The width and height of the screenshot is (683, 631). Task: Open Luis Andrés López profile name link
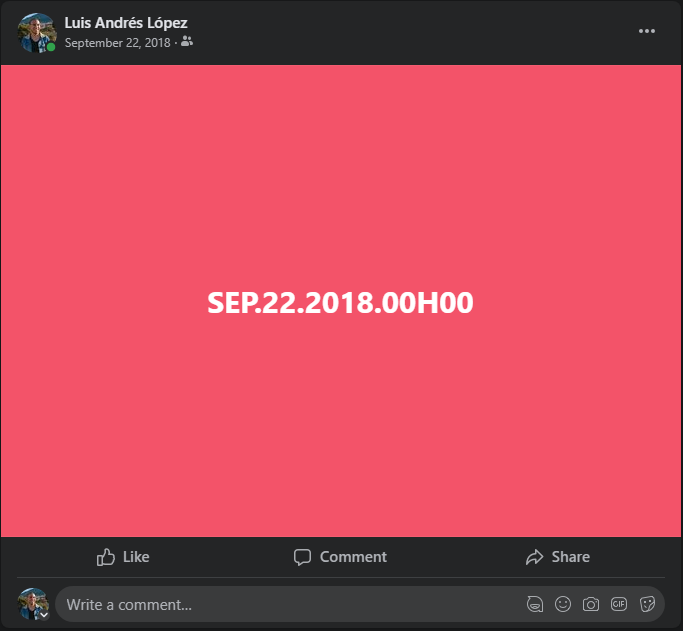[126, 23]
